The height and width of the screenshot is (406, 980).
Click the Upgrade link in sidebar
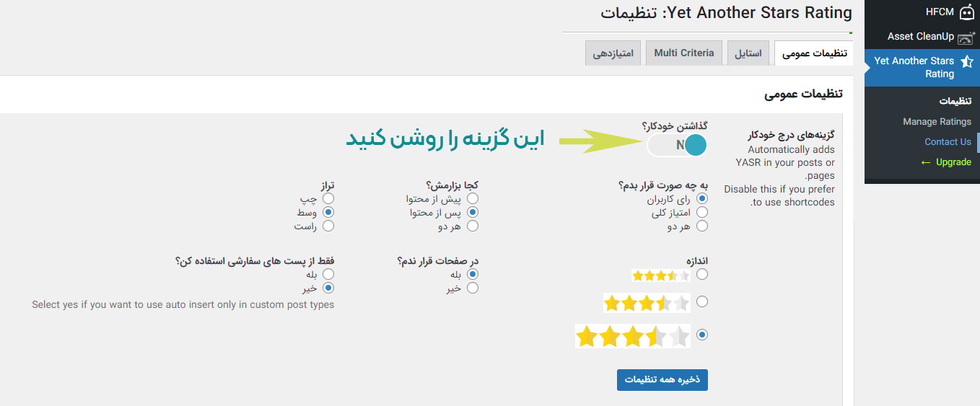click(946, 162)
